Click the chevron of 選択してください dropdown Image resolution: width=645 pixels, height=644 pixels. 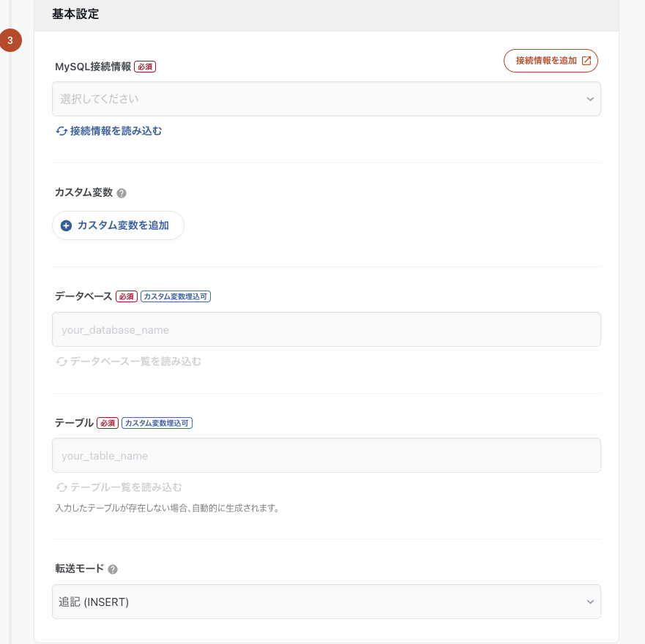(590, 99)
